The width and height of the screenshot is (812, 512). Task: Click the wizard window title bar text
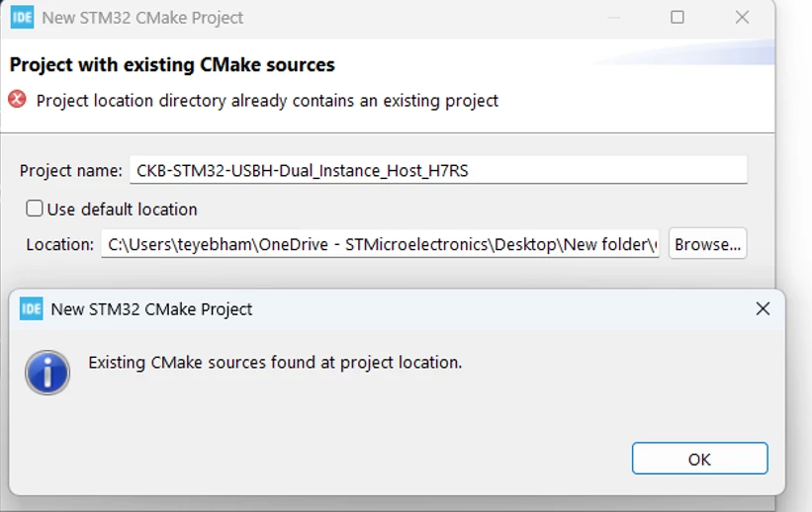[142, 18]
